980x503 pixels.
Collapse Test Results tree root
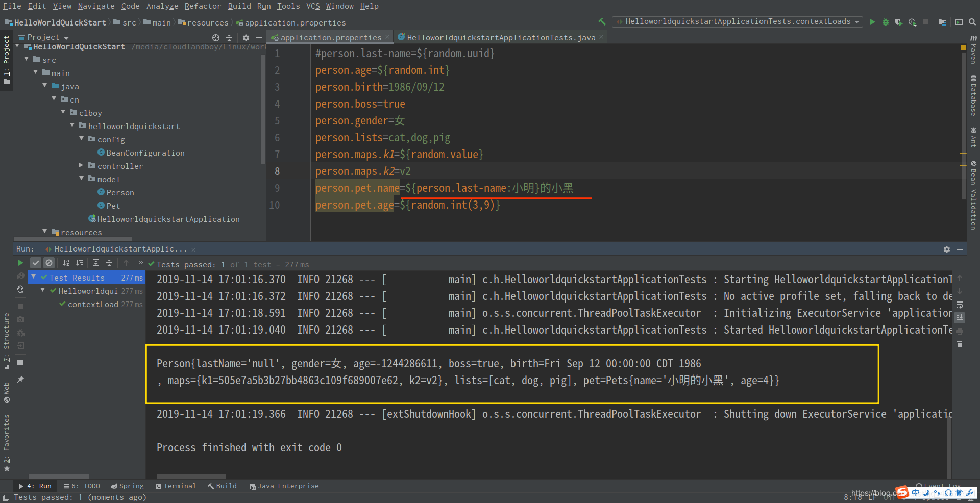click(34, 277)
